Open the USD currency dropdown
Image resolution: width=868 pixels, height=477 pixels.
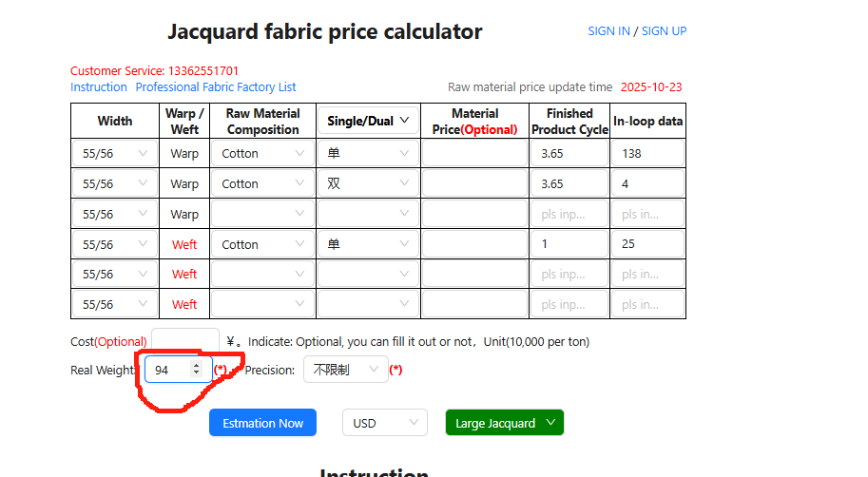point(384,423)
